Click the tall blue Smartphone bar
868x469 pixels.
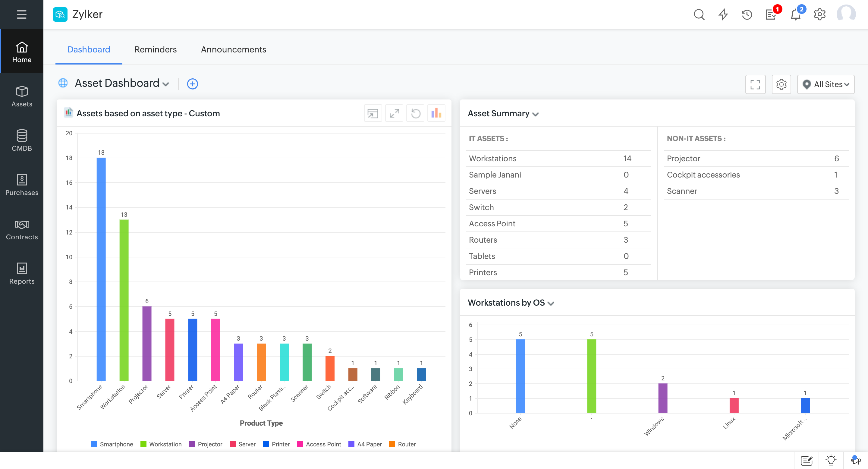tap(101, 269)
